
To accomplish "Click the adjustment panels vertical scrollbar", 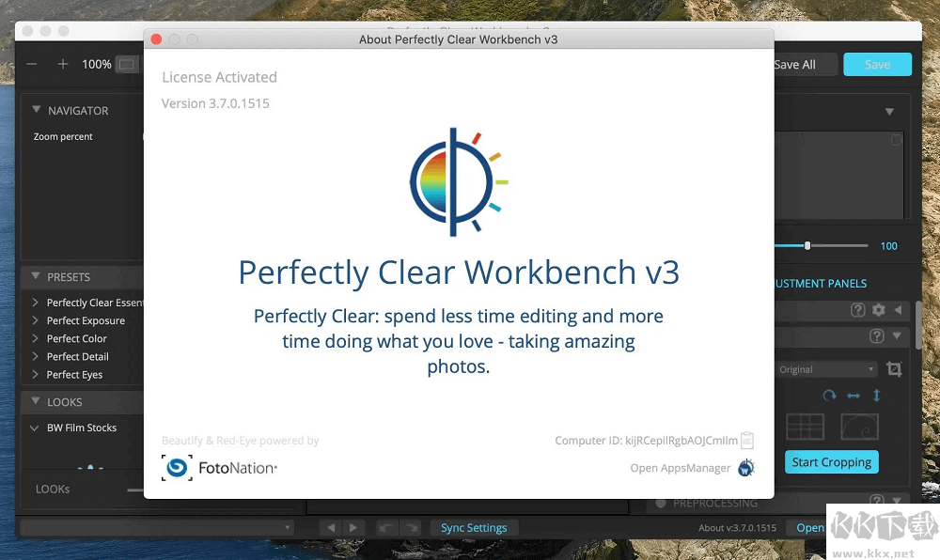I will click(918, 325).
